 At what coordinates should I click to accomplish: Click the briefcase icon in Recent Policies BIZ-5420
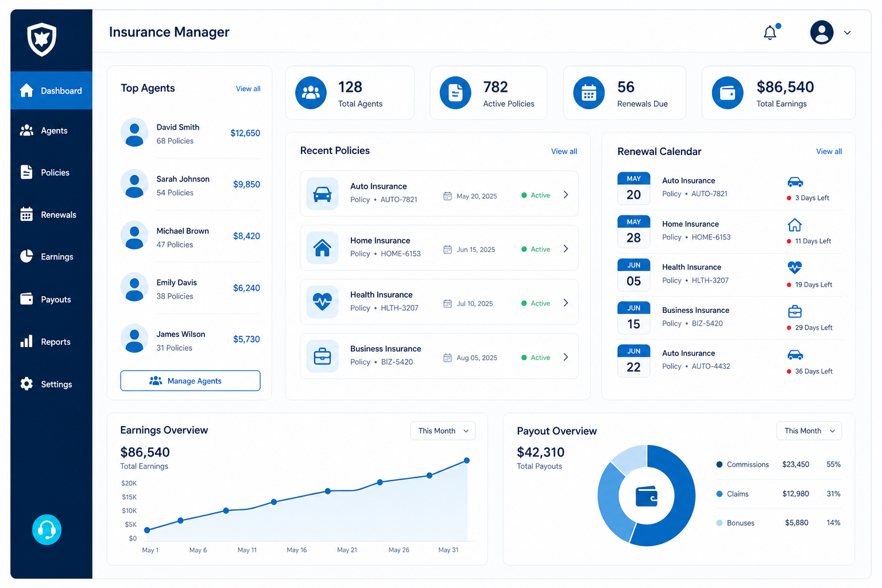322,357
